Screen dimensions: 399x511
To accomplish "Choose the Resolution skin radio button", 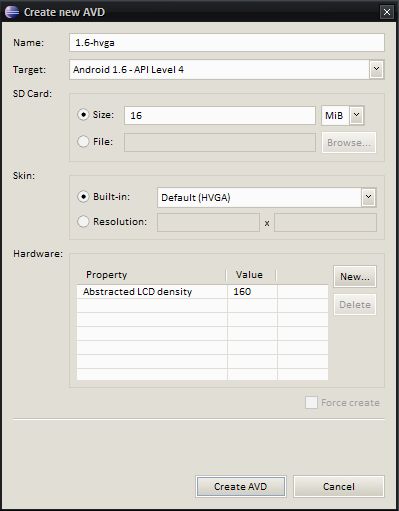I will pos(83,221).
